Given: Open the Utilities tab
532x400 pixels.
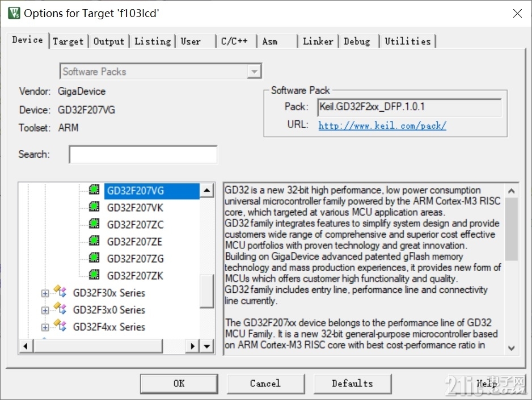Looking at the screenshot, I should 408,41.
